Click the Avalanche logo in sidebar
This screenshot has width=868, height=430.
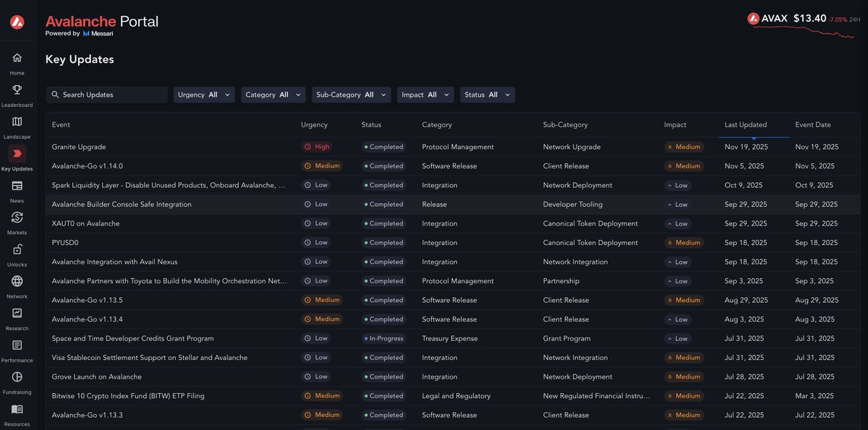(17, 22)
